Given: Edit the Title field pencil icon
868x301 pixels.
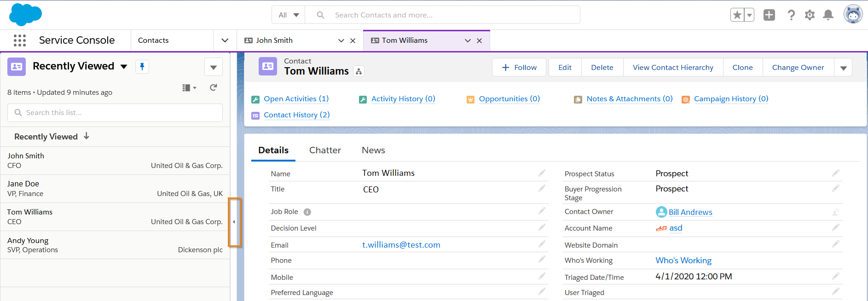Looking at the screenshot, I should pos(542,188).
